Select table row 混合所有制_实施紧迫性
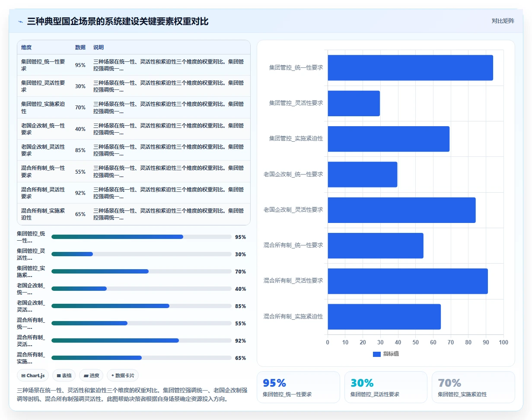The width and height of the screenshot is (532, 420). (x=134, y=214)
